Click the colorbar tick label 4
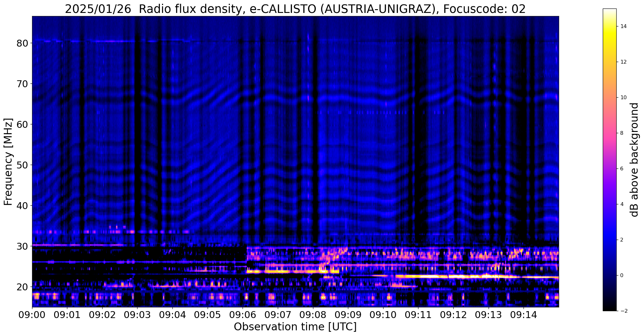Viewport: 644px width, 336px height. [x=622, y=204]
